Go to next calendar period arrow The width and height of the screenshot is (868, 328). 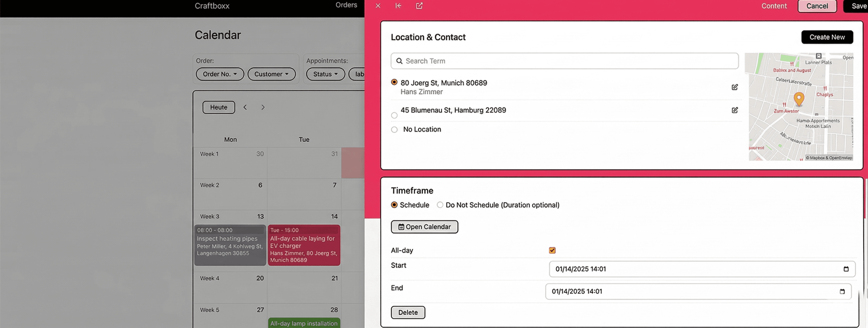tap(263, 107)
